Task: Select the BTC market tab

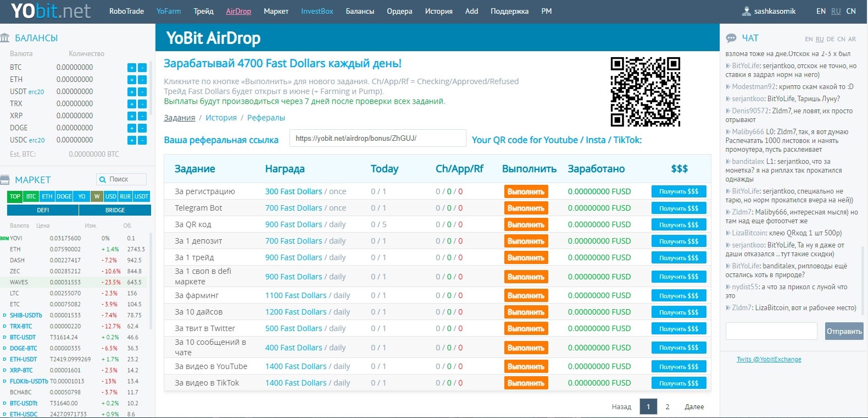Action: (31, 196)
